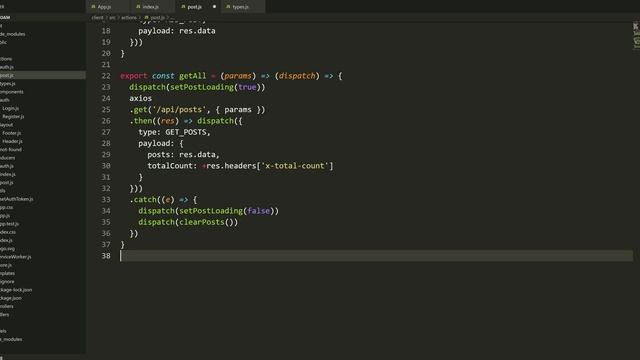Click 'client' in the breadcrumb path
This screenshot has width=640, height=360.
tap(98, 18)
